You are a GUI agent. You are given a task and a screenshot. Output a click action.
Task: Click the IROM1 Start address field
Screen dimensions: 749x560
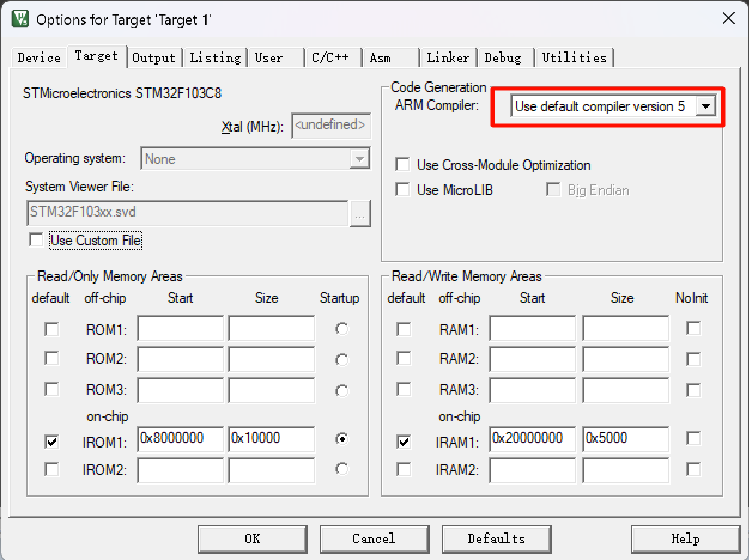click(180, 439)
